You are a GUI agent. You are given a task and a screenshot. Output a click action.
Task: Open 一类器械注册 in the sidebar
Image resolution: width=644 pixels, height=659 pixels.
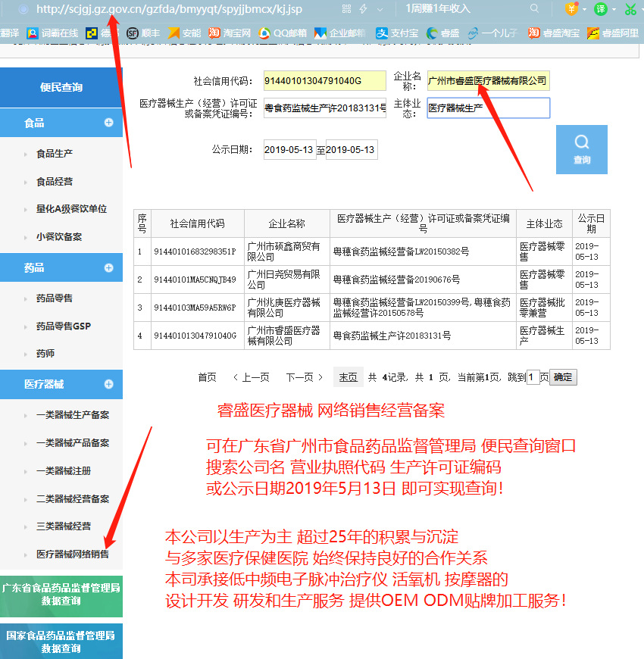[x=64, y=470]
